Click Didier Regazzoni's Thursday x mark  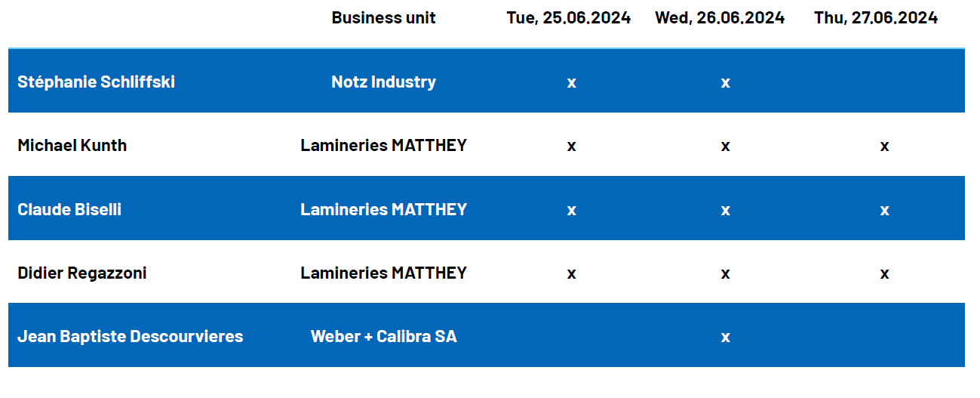884,273
